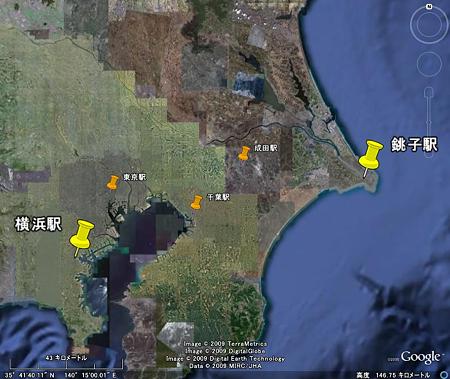Click the zoom-in end of zoom slider
The width and height of the screenshot is (450, 379).
tap(429, 91)
